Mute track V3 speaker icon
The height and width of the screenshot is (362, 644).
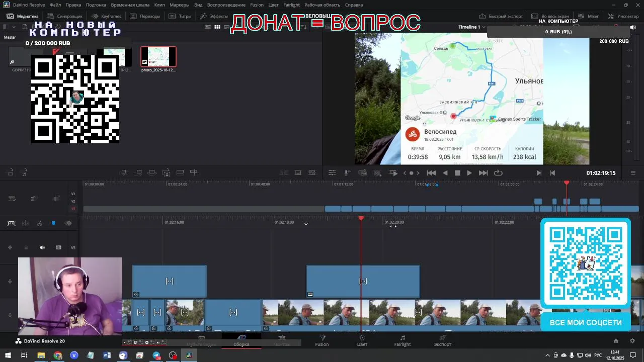(x=42, y=247)
